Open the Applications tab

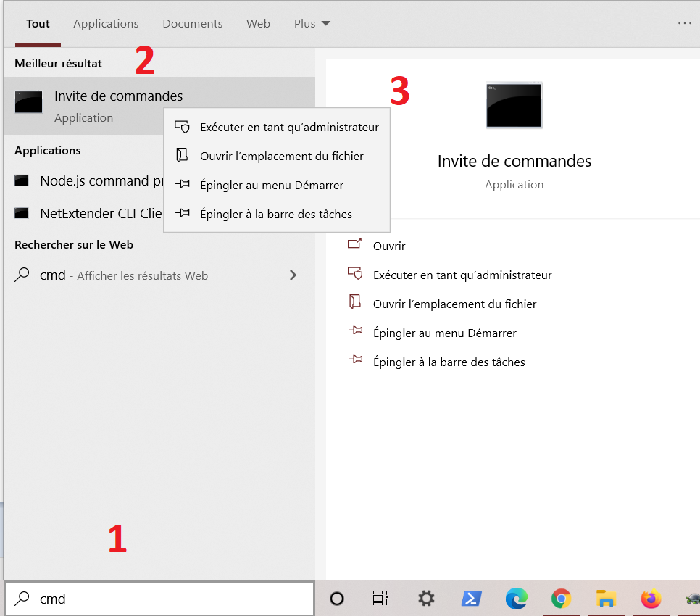(x=106, y=24)
